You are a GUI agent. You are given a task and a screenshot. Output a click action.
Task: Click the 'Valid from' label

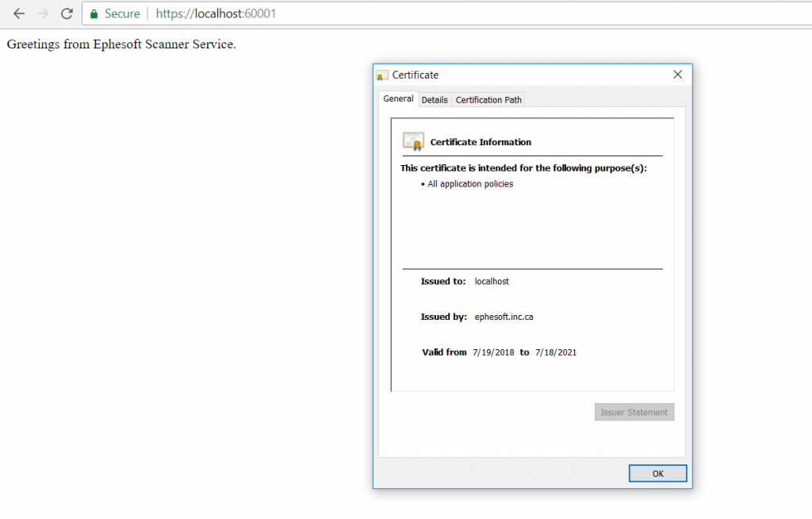click(x=444, y=352)
